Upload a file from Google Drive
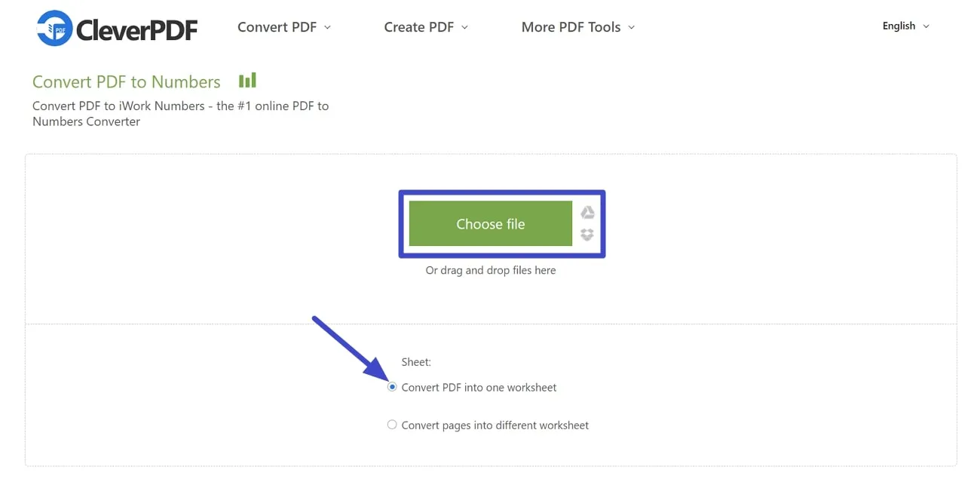This screenshot has width=980, height=482. pos(587,213)
